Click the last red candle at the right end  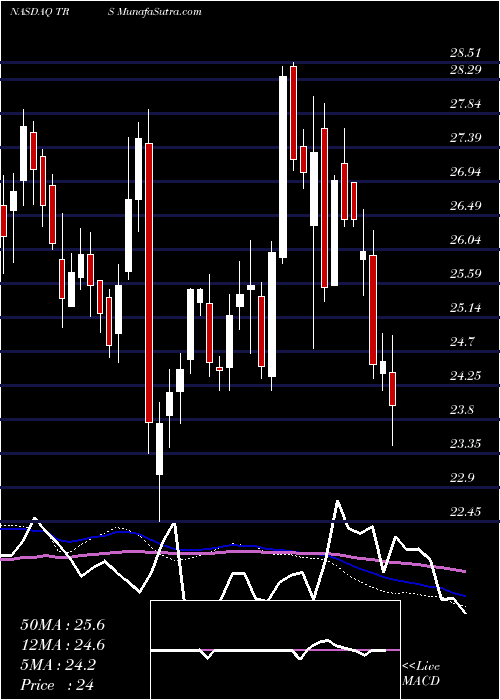tap(393, 389)
